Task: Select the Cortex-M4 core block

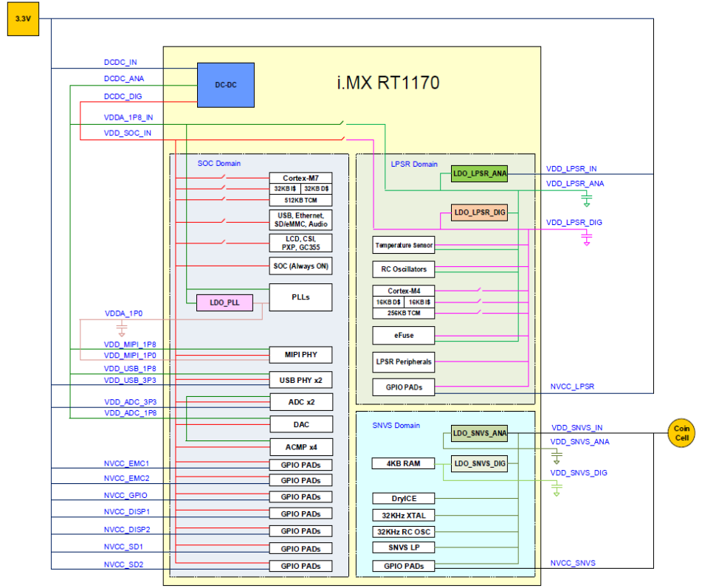Action: [x=403, y=290]
